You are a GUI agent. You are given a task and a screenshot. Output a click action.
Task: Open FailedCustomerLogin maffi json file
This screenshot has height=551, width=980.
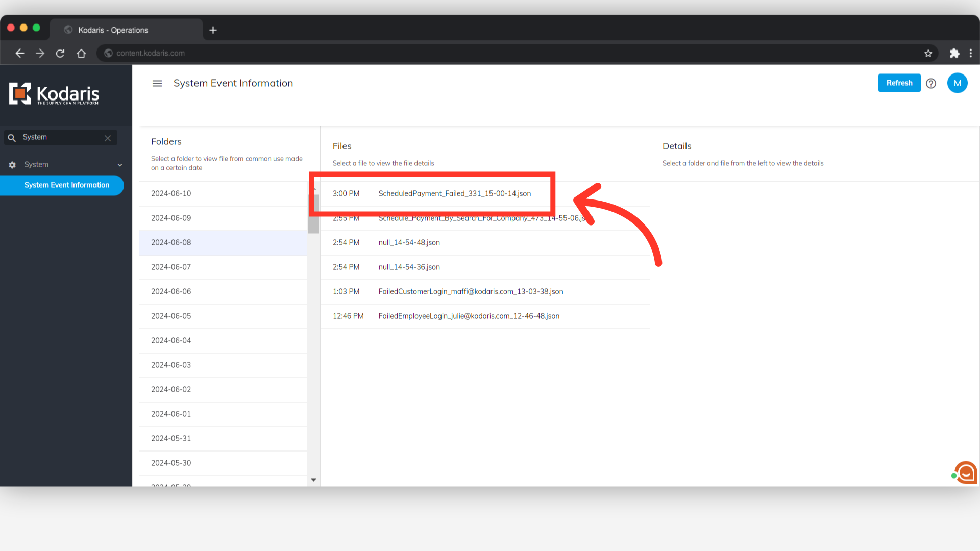471,292
